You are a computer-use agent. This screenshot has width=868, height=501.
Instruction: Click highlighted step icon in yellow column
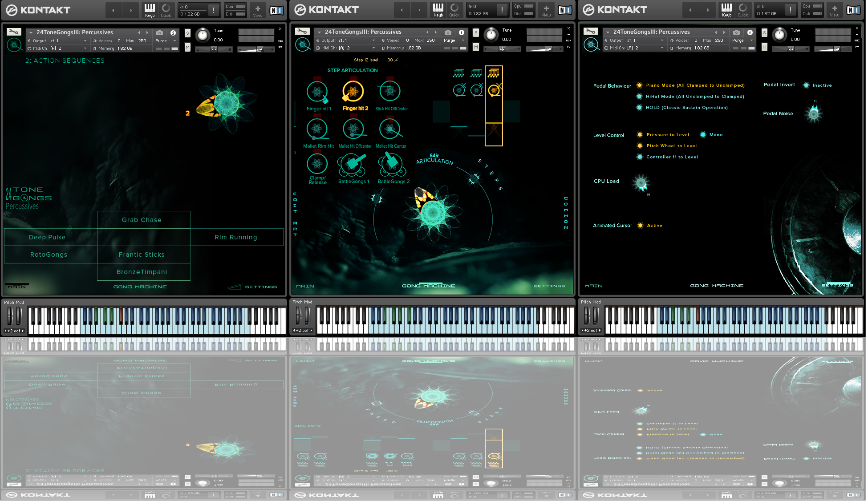[494, 91]
